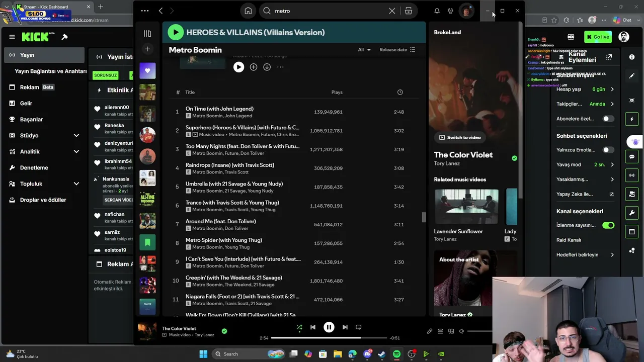Screen dimensions: 644x362
Task: Open the Hesap yaşı 6 gün setting
Action: [x=585, y=89]
